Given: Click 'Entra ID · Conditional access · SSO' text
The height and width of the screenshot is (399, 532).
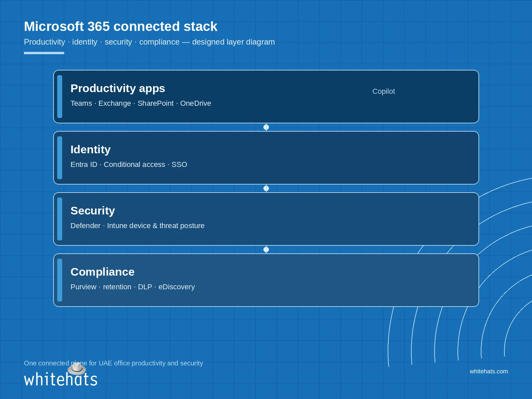Looking at the screenshot, I should [x=129, y=165].
